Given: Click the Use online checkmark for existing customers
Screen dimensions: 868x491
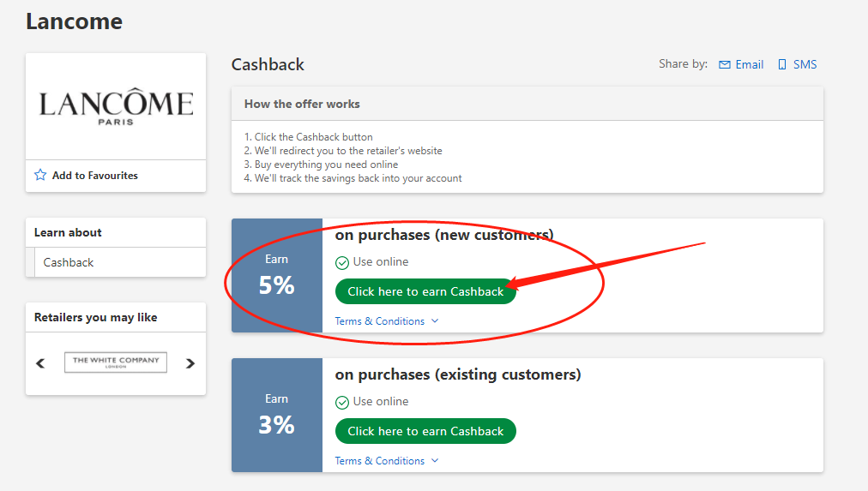Looking at the screenshot, I should click(342, 403).
